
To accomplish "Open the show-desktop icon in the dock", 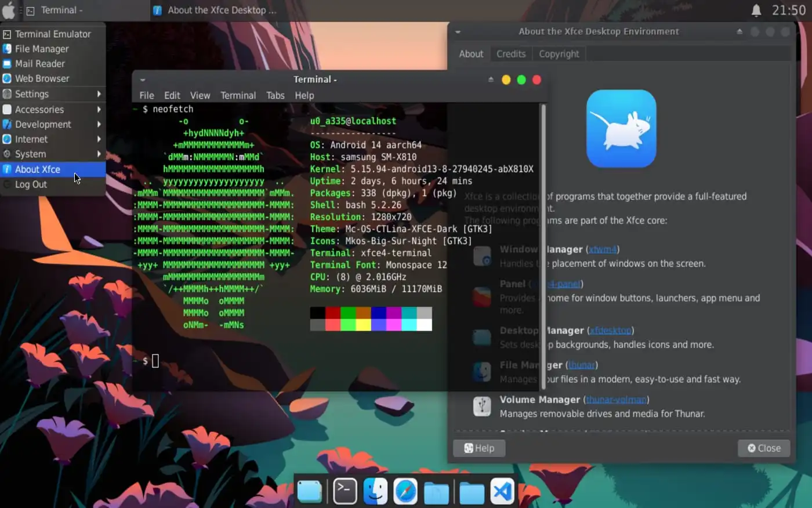I will 310,492.
